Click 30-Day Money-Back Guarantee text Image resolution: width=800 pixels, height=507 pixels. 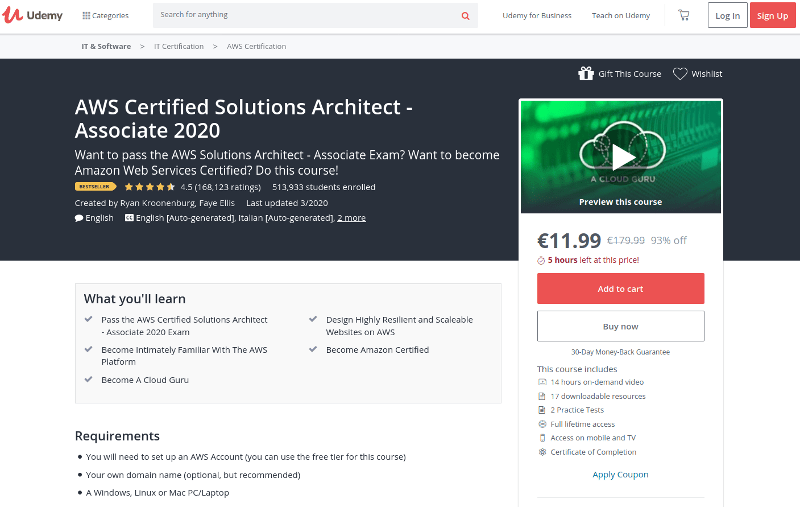pos(620,352)
